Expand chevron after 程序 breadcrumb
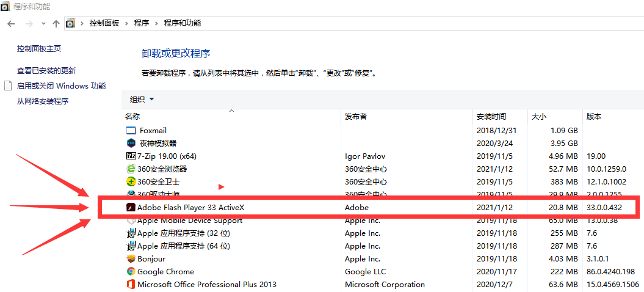 156,23
